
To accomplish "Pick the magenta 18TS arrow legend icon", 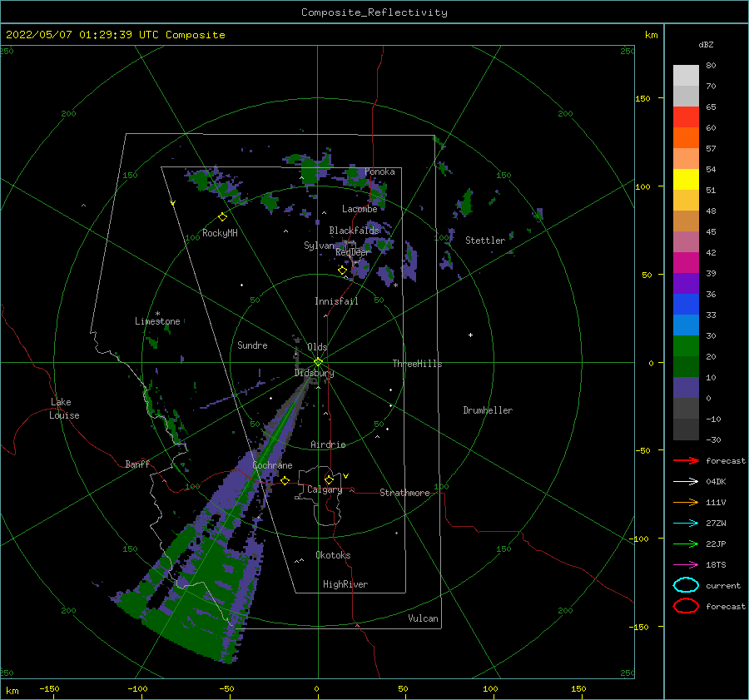I will [x=686, y=565].
